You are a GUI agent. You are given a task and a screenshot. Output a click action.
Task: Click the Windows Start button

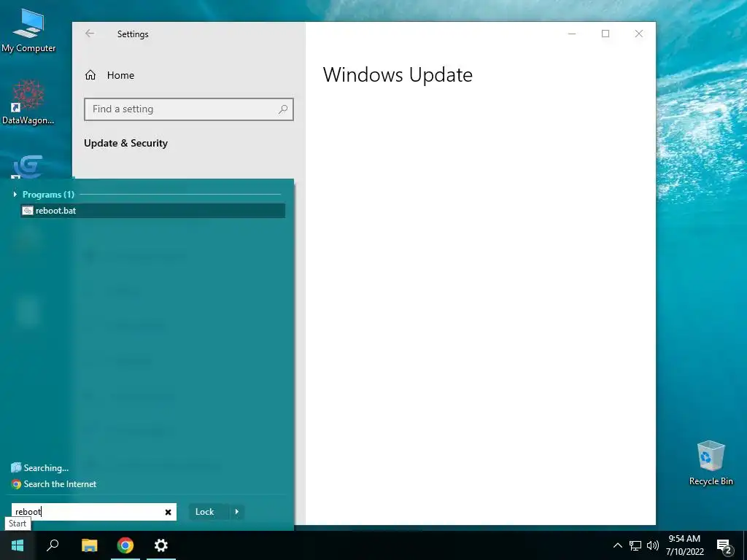click(18, 545)
